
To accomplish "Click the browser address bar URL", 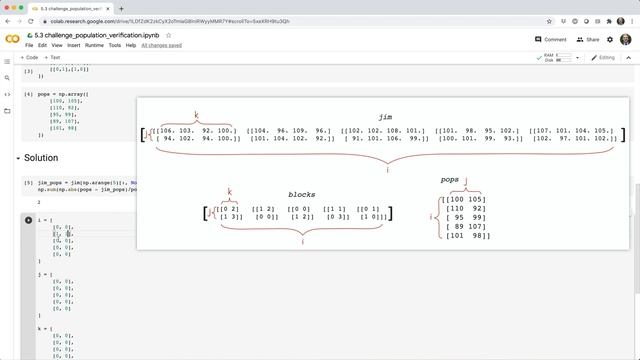I will tap(170, 21).
